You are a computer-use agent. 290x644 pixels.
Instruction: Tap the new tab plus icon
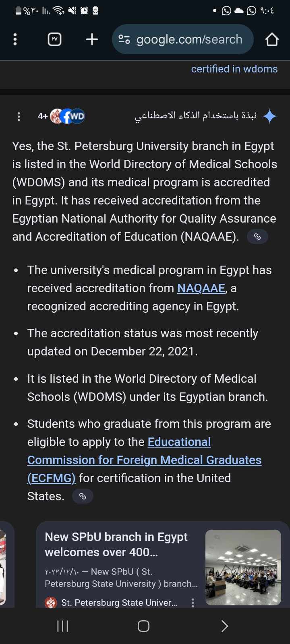[92, 39]
